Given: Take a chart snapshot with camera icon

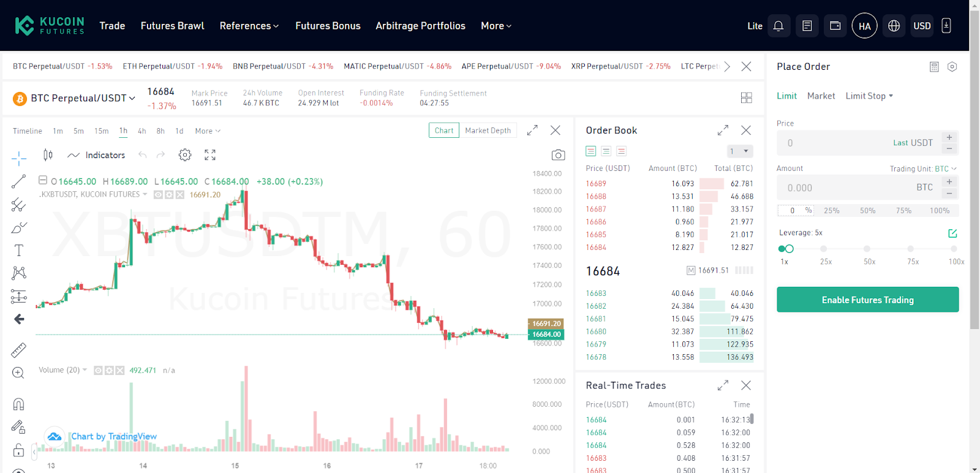Looking at the screenshot, I should [558, 155].
